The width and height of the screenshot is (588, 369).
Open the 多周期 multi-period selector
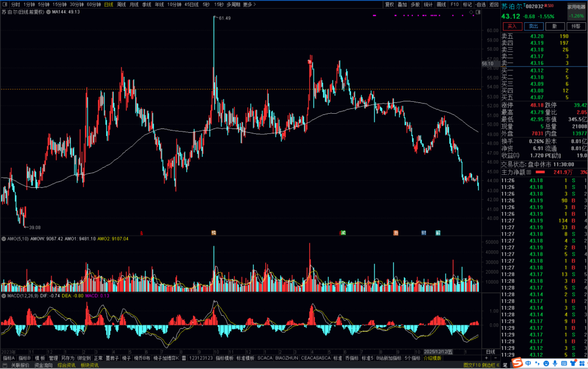tap(233, 4)
